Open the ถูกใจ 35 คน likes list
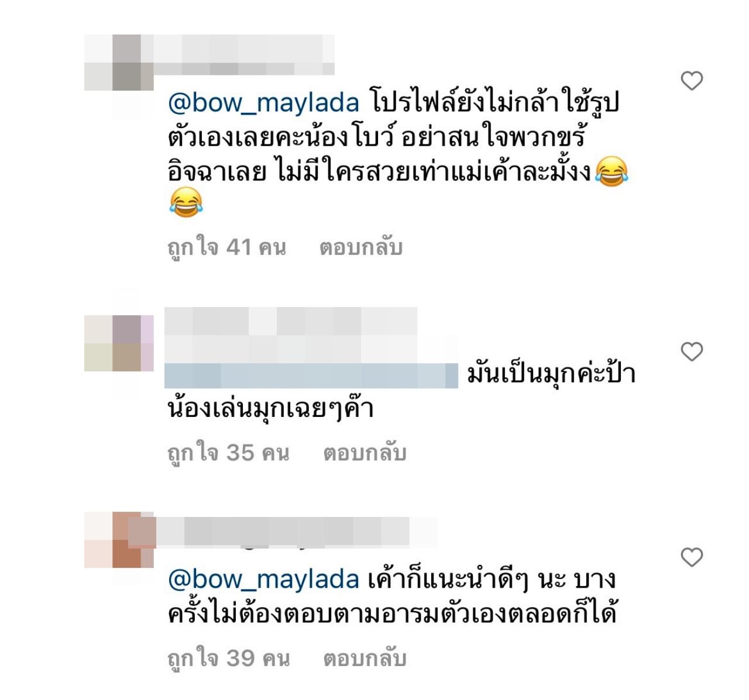This screenshot has height=700, width=749. point(228,453)
